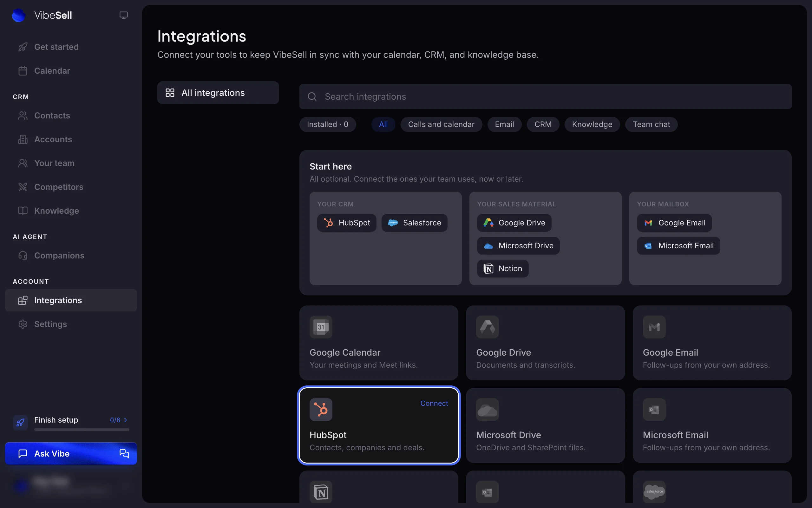The width and height of the screenshot is (812, 508).
Task: Click the Google Drive card title
Action: click(x=503, y=352)
